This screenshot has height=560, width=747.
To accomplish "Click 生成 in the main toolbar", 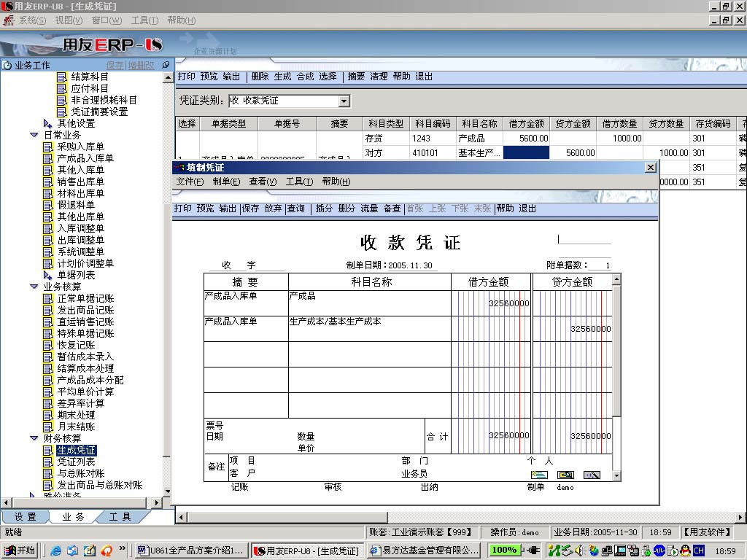I will coord(282,77).
